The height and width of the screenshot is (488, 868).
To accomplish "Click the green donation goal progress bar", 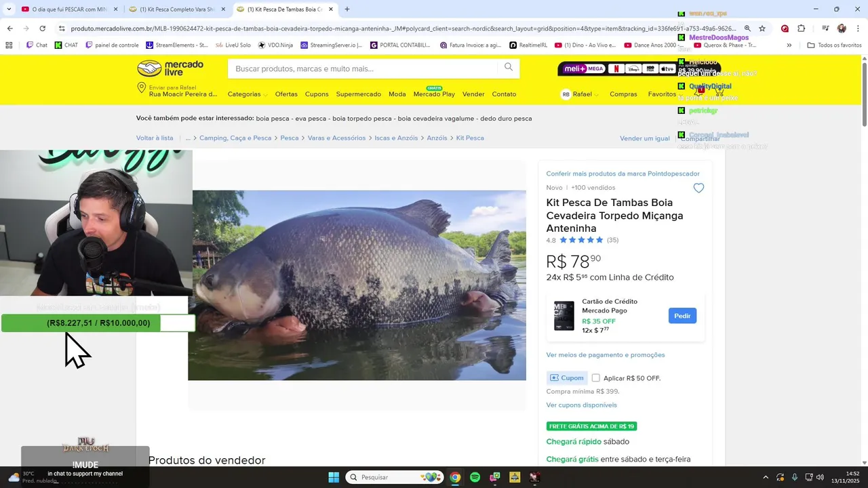I will point(98,323).
